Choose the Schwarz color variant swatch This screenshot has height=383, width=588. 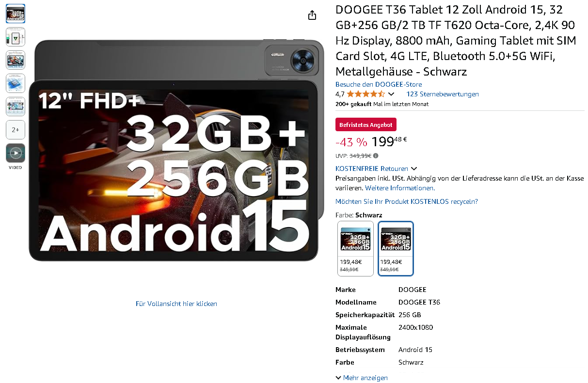[x=396, y=248]
